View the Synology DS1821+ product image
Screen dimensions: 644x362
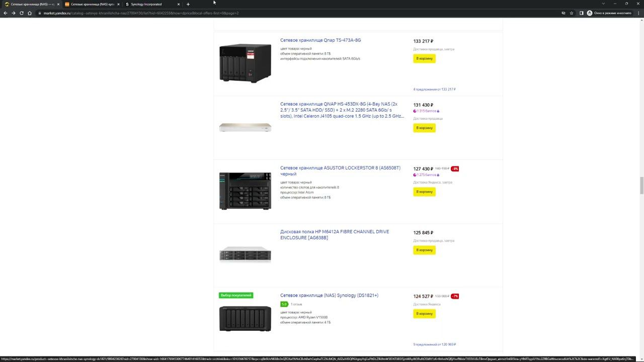(245, 319)
